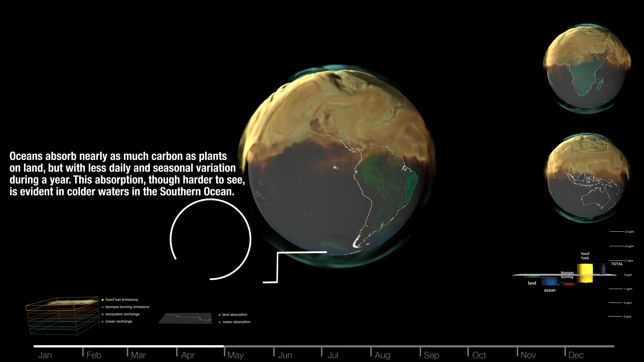Screen dimensions: 644x362
Task: Click the 'land' chart label
Action: pos(532,283)
